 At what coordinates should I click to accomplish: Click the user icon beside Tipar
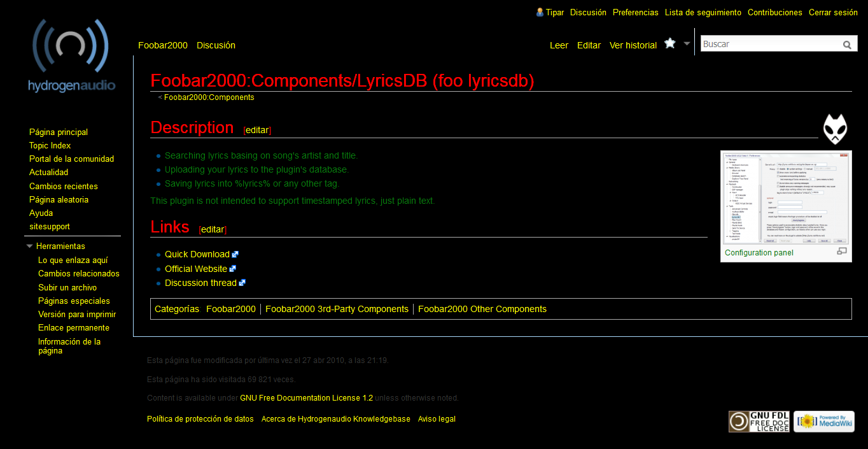(x=540, y=12)
